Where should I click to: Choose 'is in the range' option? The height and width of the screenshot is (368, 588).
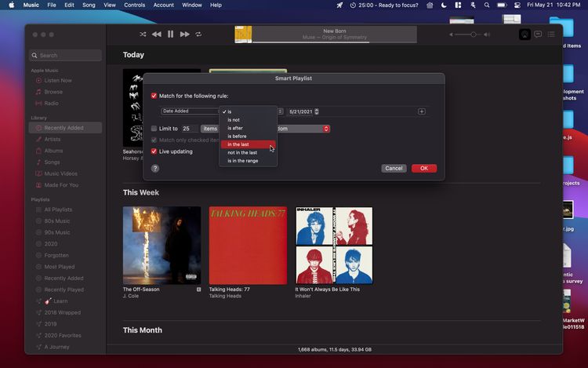248,161
